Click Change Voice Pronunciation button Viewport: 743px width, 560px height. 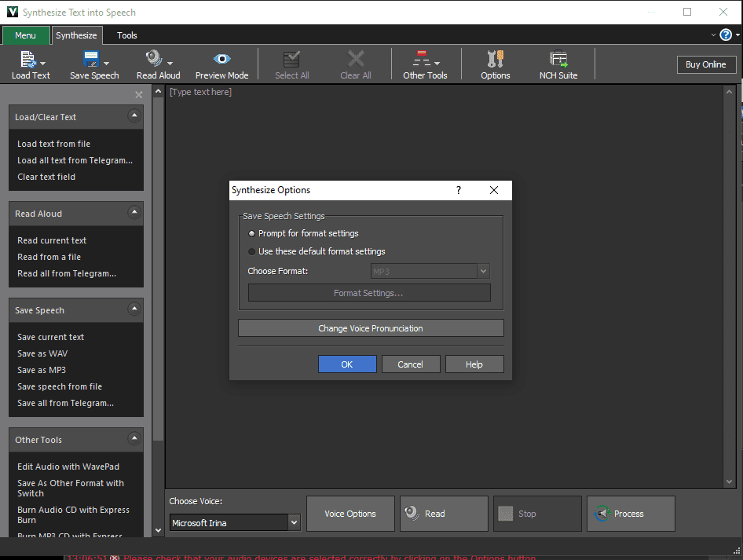tap(371, 328)
